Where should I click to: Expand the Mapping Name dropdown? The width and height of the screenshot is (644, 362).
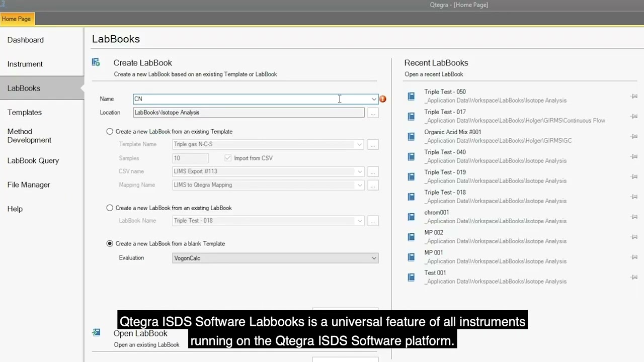click(x=359, y=185)
